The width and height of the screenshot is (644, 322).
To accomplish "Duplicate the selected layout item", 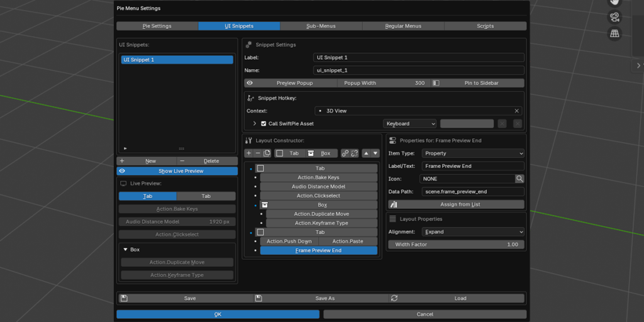I will (x=267, y=153).
